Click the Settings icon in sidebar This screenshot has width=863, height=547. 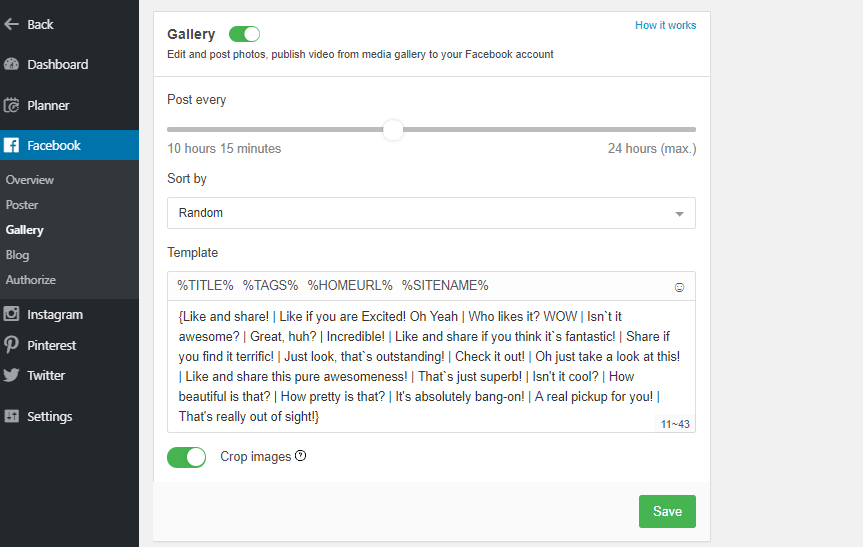(x=12, y=417)
